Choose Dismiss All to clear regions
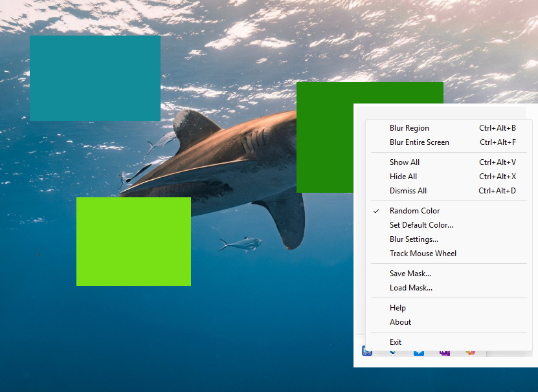 (x=407, y=190)
